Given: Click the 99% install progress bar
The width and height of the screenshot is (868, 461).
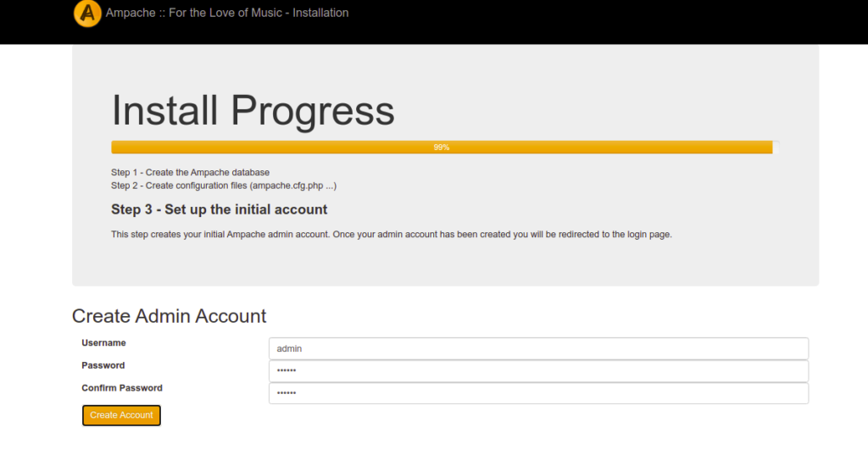Looking at the screenshot, I should [x=444, y=147].
